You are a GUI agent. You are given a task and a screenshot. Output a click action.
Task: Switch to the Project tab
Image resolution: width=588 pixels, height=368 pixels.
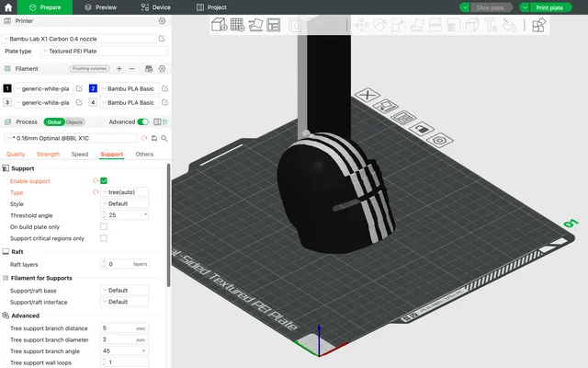coord(211,7)
